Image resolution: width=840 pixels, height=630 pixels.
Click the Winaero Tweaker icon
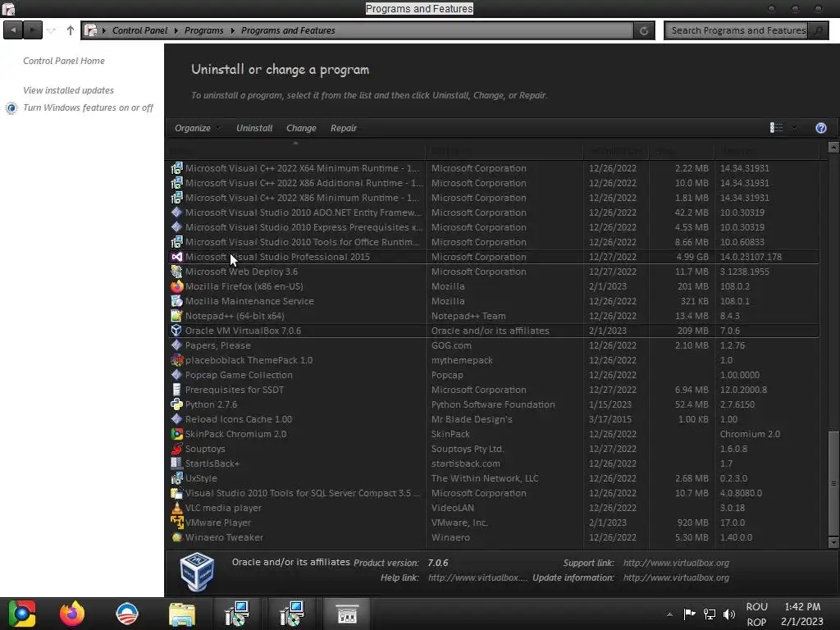(x=176, y=537)
